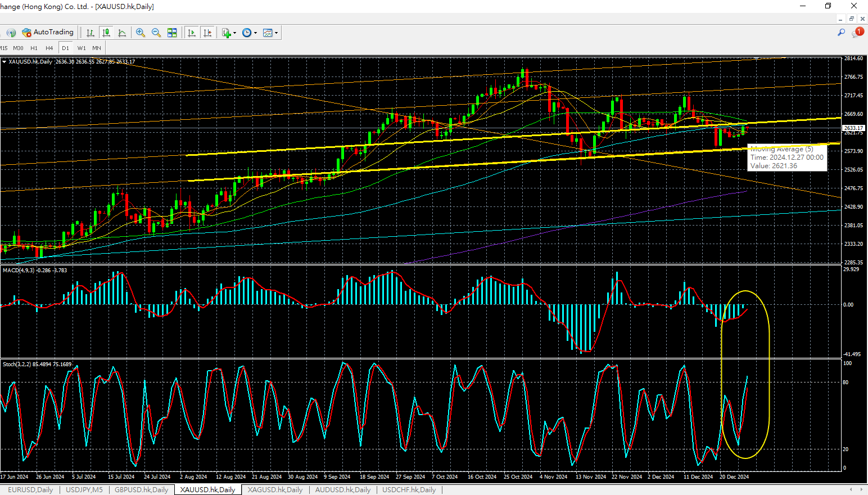868x495 pixels.
Task: Toggle candlestick chart mode
Action: [106, 33]
